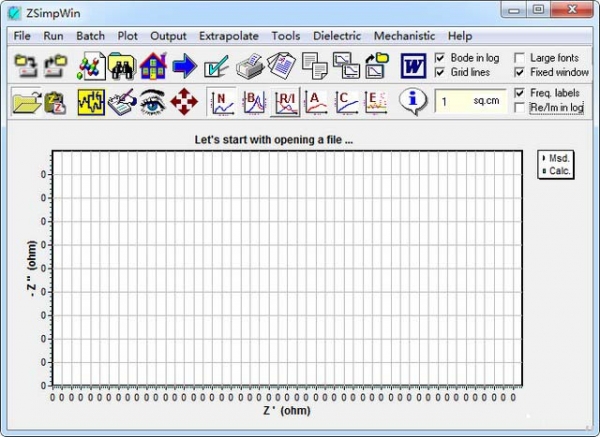Enable the Large fonts checkbox
The width and height of the screenshot is (600, 437).
coord(519,58)
